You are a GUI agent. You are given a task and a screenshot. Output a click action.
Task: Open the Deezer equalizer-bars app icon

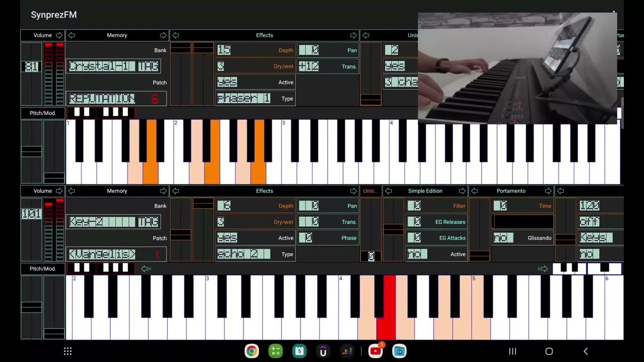pyautogui.click(x=347, y=351)
